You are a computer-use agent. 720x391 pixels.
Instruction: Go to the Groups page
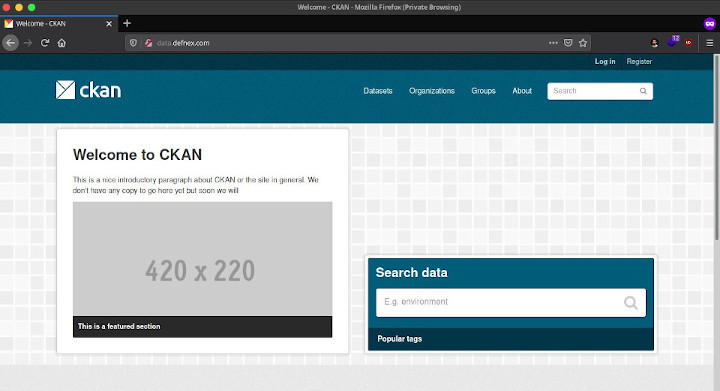pos(483,91)
